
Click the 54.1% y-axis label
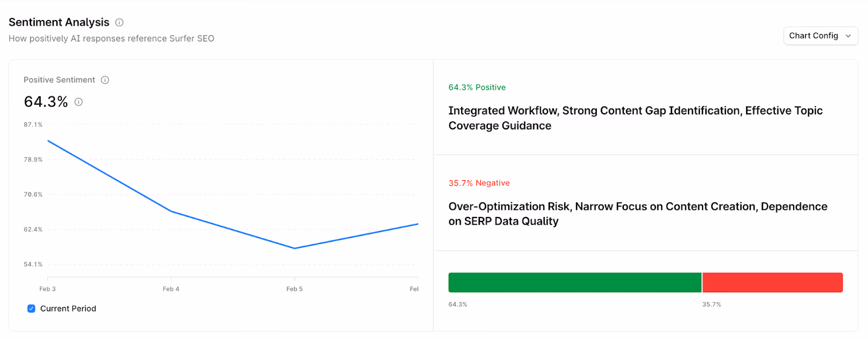tap(33, 265)
